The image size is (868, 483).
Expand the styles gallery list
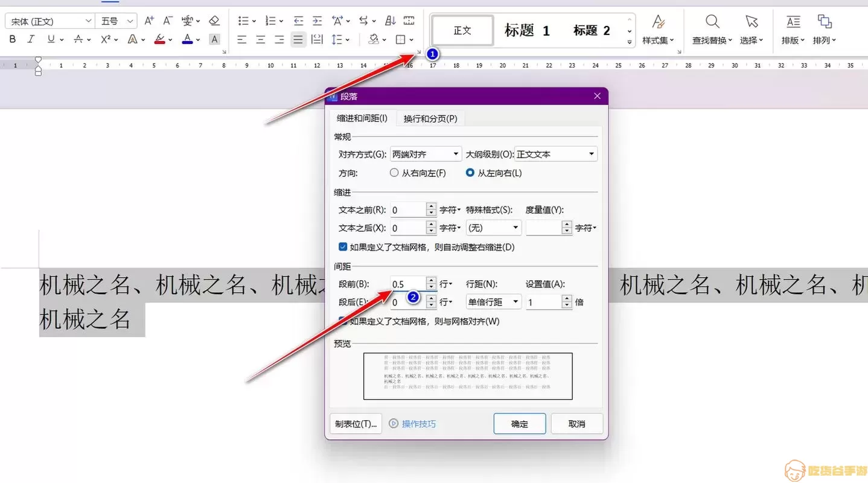tap(630, 42)
